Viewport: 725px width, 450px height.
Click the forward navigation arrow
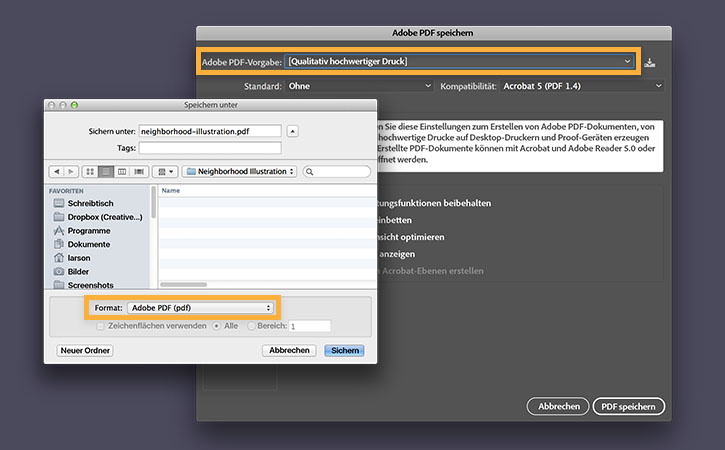click(71, 172)
